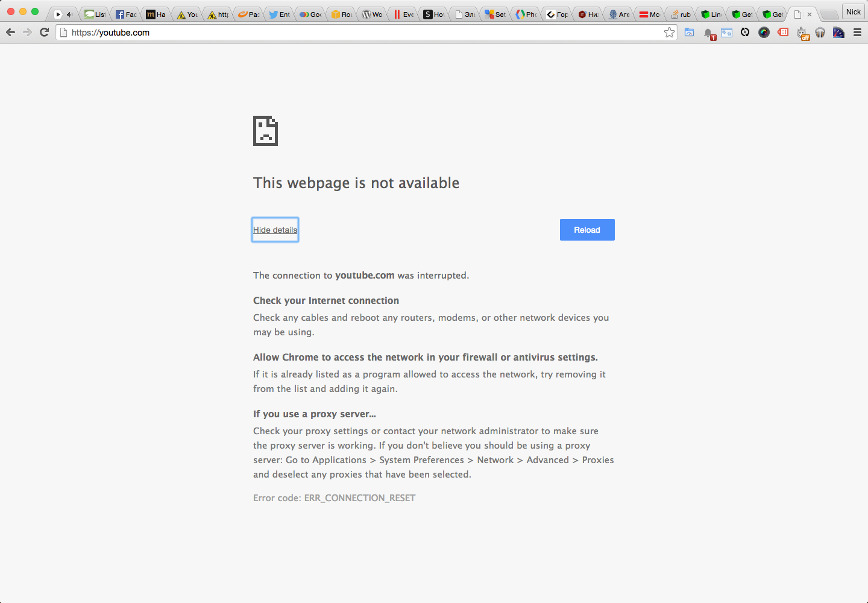Viewport: 868px width, 603px height.
Task: Mute the audio-playing tab speaker icon
Action: pyautogui.click(x=69, y=14)
